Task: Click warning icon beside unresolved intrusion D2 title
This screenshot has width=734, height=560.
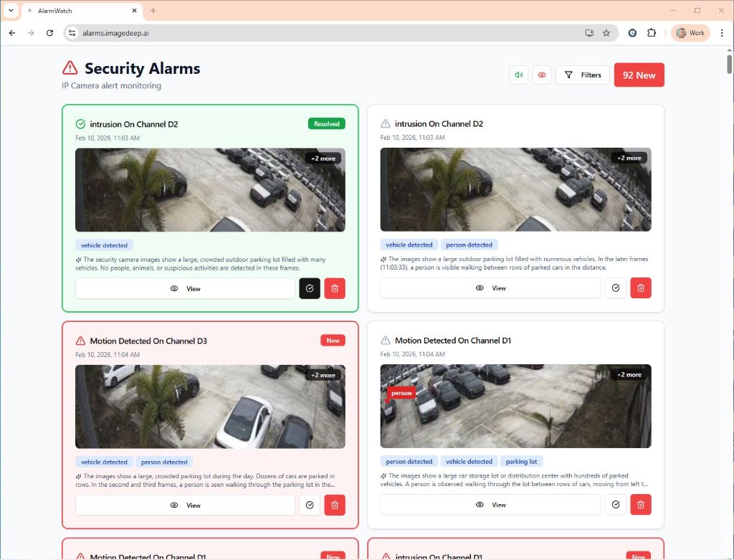Action: click(385, 123)
